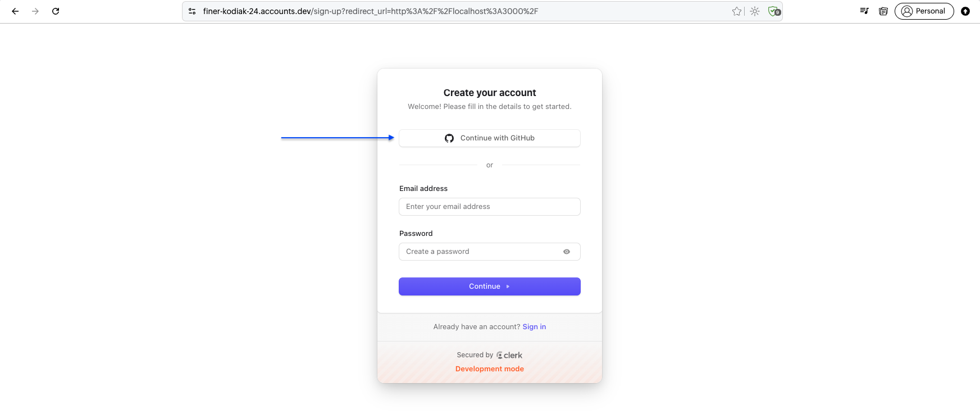Bookmark this page with star icon
The width and height of the screenshot is (980, 414).
click(737, 11)
